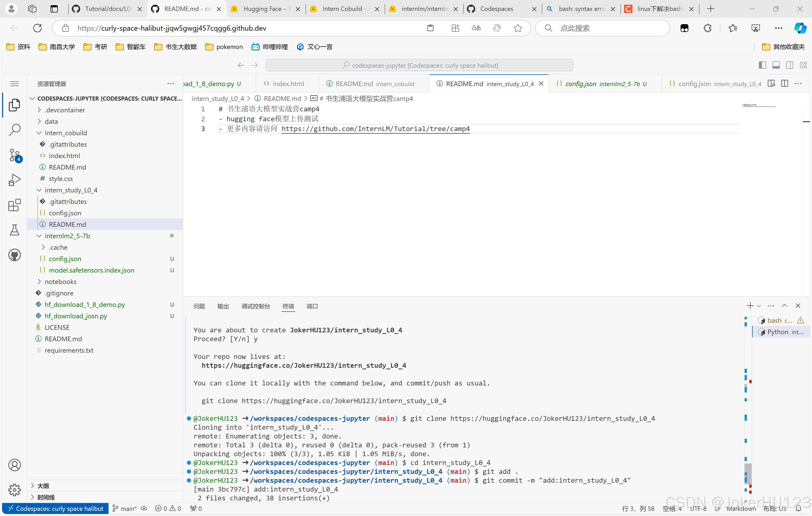Open the Search view in activity bar
This screenshot has width=812, height=516.
[x=15, y=130]
